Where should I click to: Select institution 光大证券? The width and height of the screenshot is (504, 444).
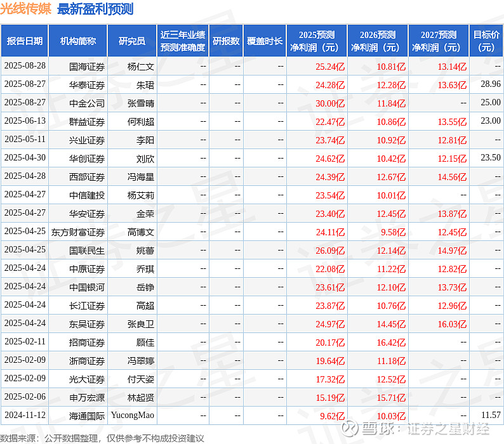[x=87, y=379]
